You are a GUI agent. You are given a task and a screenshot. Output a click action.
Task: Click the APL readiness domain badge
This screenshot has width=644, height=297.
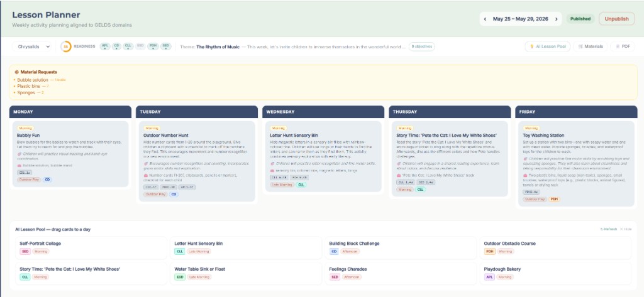tap(105, 46)
